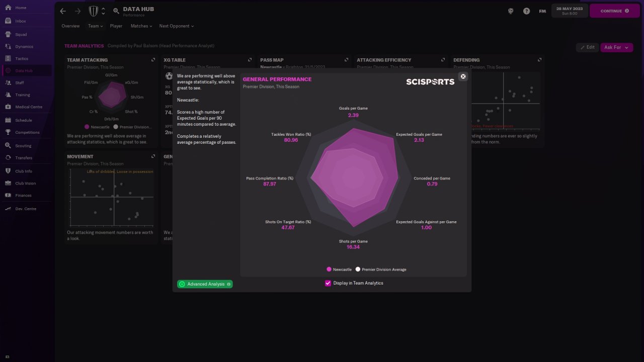Untick Display in Team Analytics checkbox
This screenshot has height=362, width=644.
328,283
